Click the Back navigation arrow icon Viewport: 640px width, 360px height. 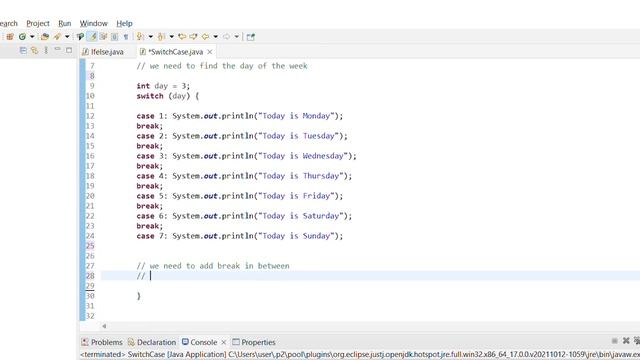[205, 37]
